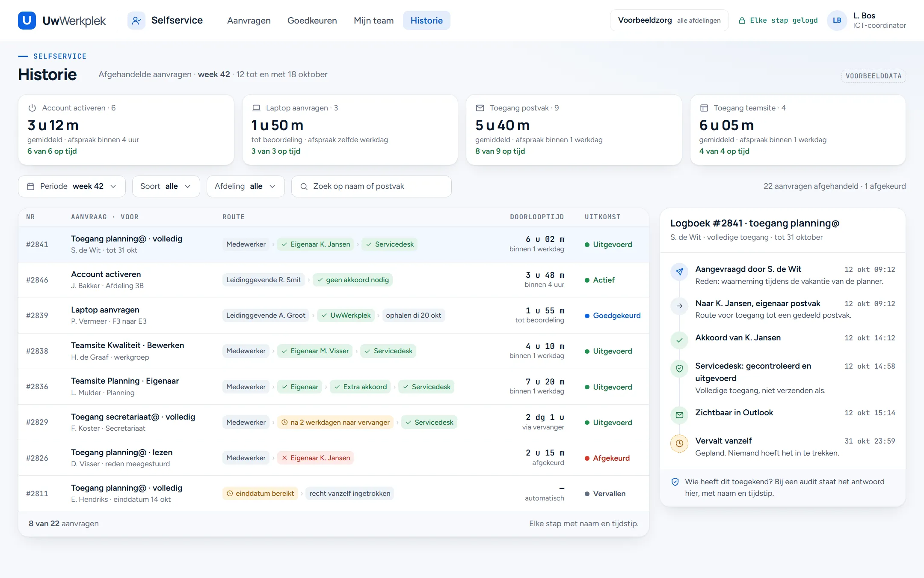Click the Outlook envelope icon in logbook
924x578 pixels.
(679, 415)
